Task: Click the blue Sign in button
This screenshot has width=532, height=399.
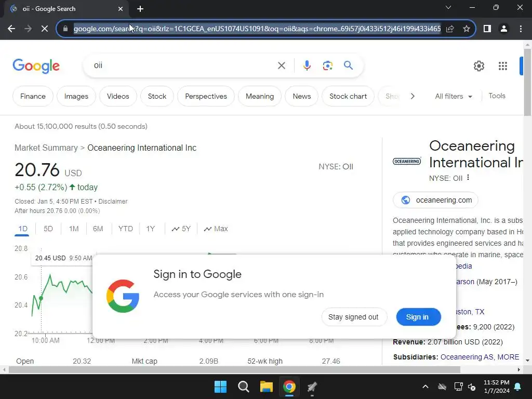Action: [x=418, y=317]
